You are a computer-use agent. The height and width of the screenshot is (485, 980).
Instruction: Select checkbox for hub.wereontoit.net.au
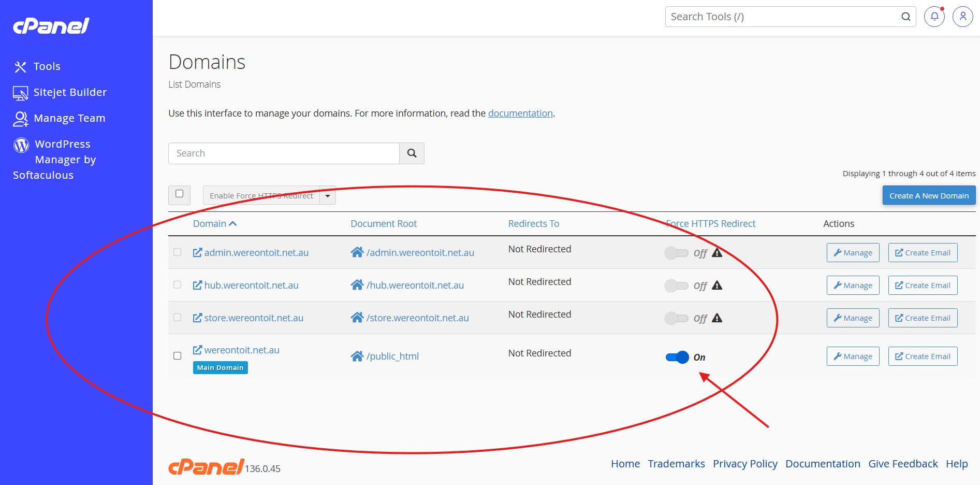pyautogui.click(x=178, y=285)
